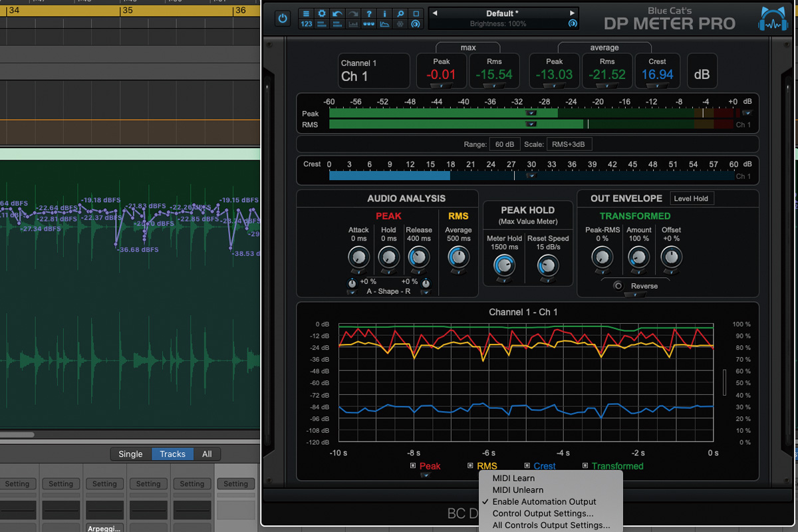
Task: Toggle the histogram view icon
Action: point(353,24)
